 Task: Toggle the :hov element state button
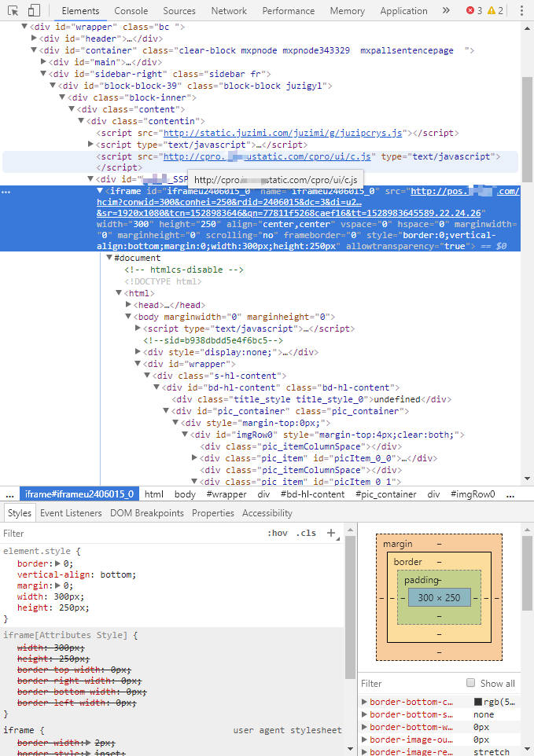coord(277,533)
